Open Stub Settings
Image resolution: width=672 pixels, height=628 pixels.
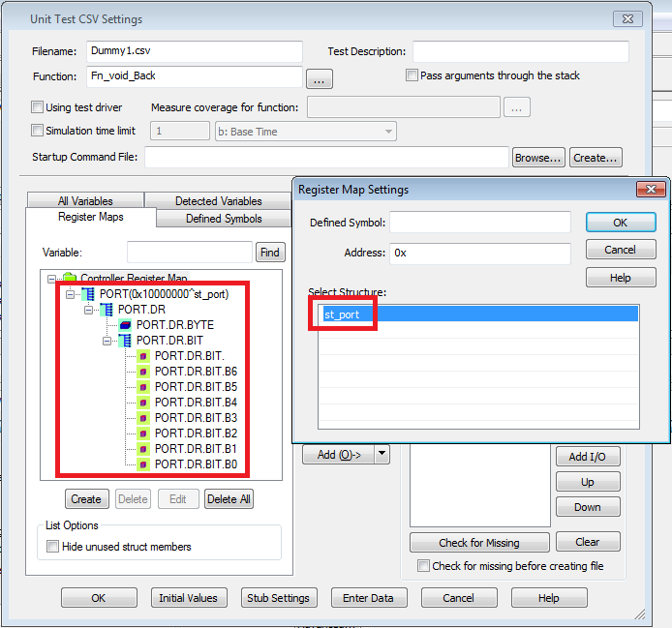(279, 598)
